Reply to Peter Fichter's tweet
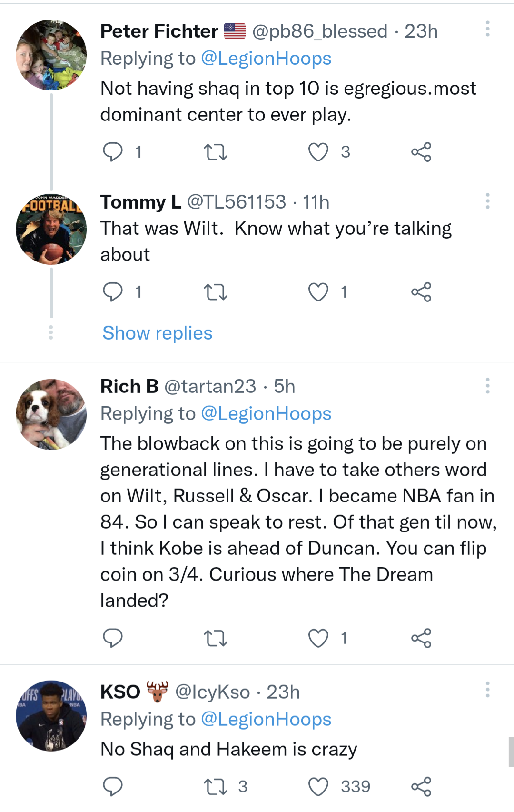Screen dimensions: 514x812 [113, 152]
